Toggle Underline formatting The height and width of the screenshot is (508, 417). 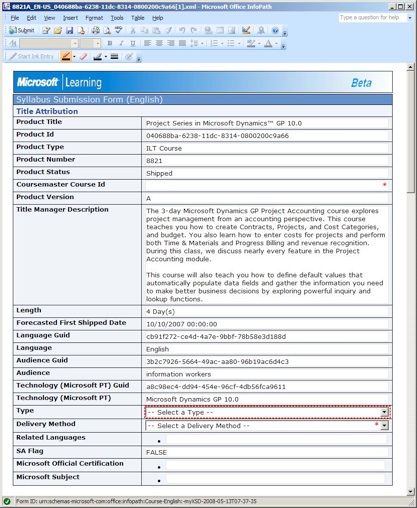click(x=133, y=43)
